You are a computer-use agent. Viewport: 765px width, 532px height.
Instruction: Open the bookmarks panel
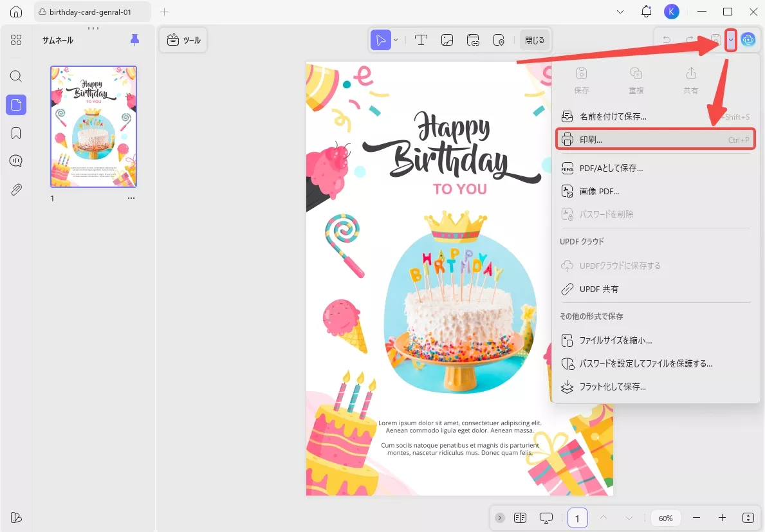pos(16,133)
